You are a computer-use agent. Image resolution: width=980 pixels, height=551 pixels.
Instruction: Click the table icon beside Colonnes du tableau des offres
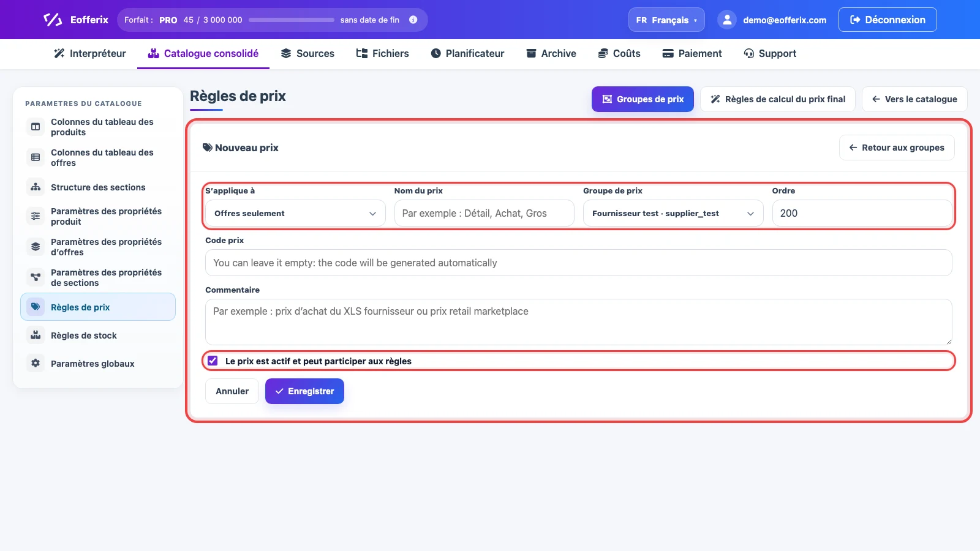pos(36,157)
